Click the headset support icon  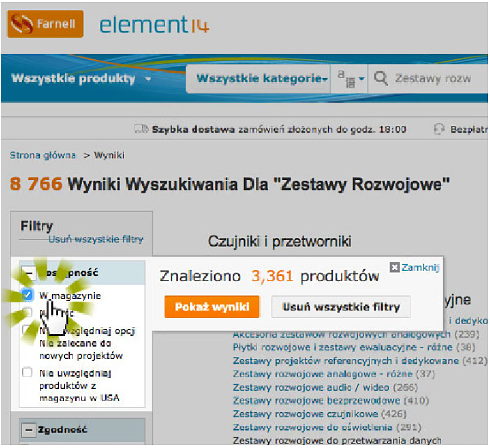(438, 129)
